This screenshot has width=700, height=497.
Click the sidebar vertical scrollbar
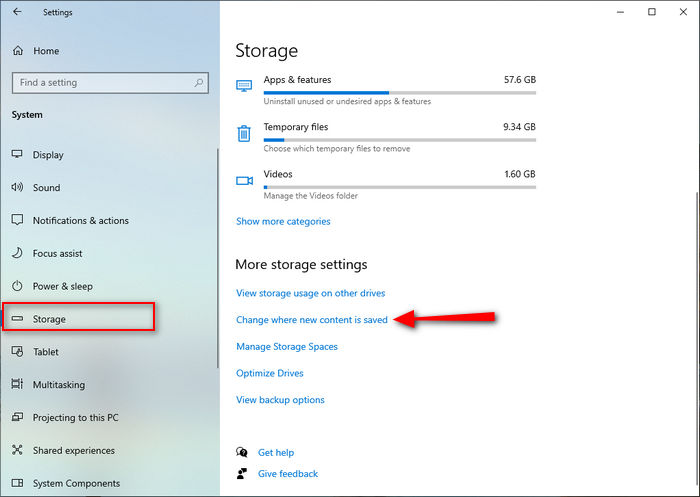218,258
